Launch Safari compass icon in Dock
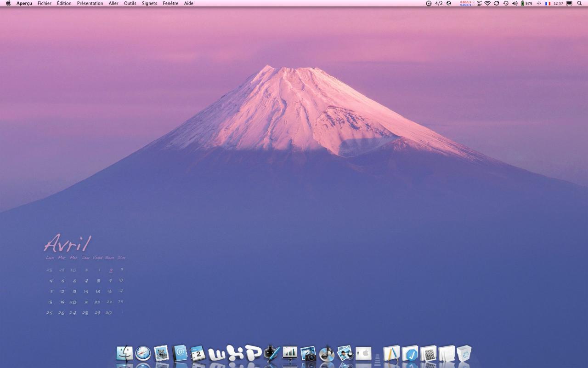 point(143,353)
